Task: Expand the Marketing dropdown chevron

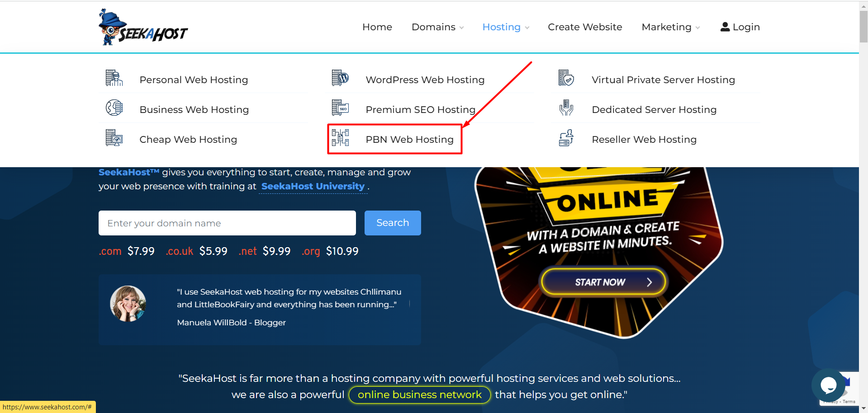Action: tap(697, 28)
